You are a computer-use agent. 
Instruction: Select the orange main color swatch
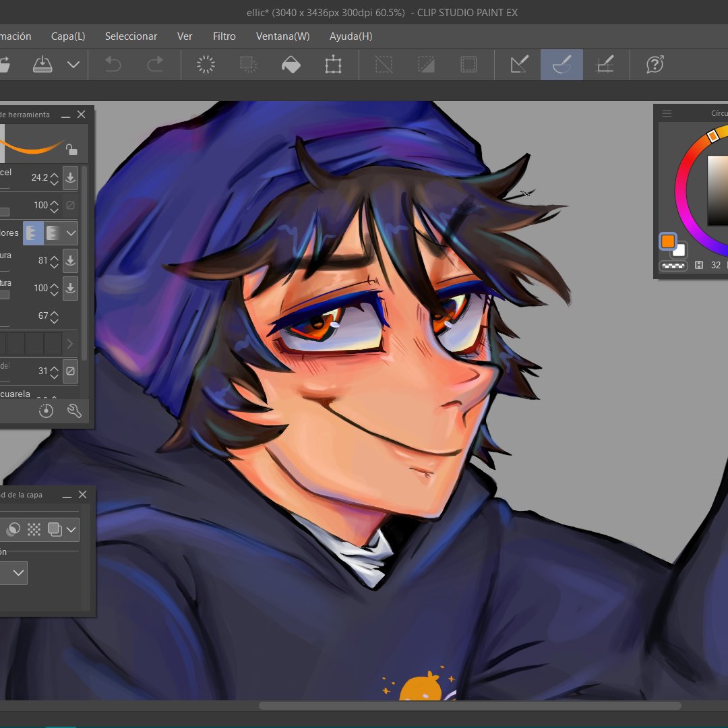pos(667,241)
